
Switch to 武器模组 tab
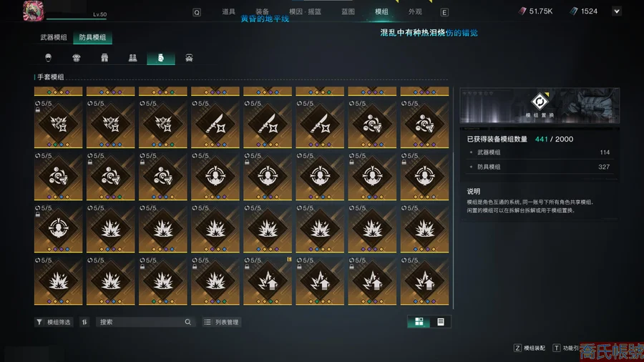click(x=54, y=37)
